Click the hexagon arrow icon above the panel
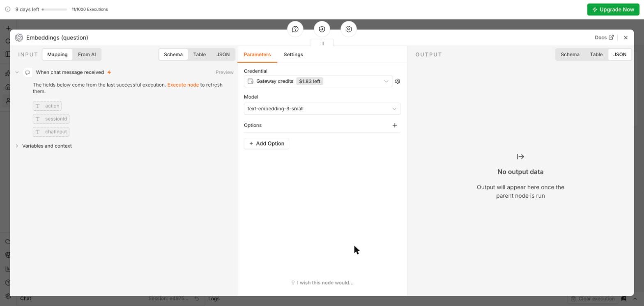Screen dimensions: 644x306 (322, 29)
